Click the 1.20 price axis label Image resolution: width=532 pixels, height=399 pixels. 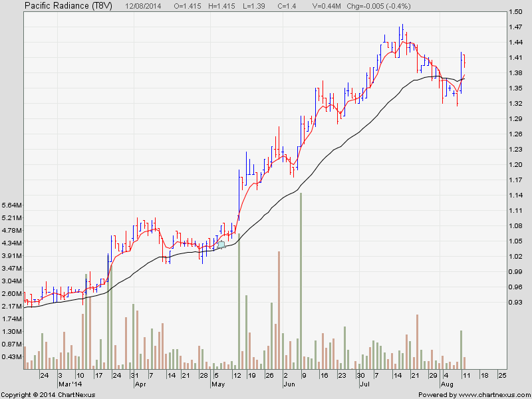point(515,164)
